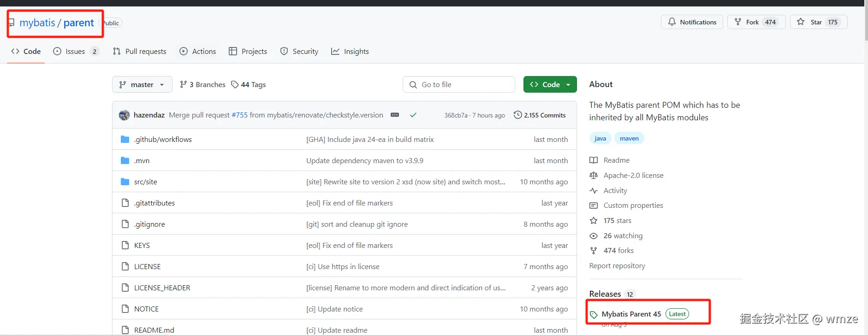Select the maven topic tag
Viewport: 868px width, 335px height.
tap(629, 138)
